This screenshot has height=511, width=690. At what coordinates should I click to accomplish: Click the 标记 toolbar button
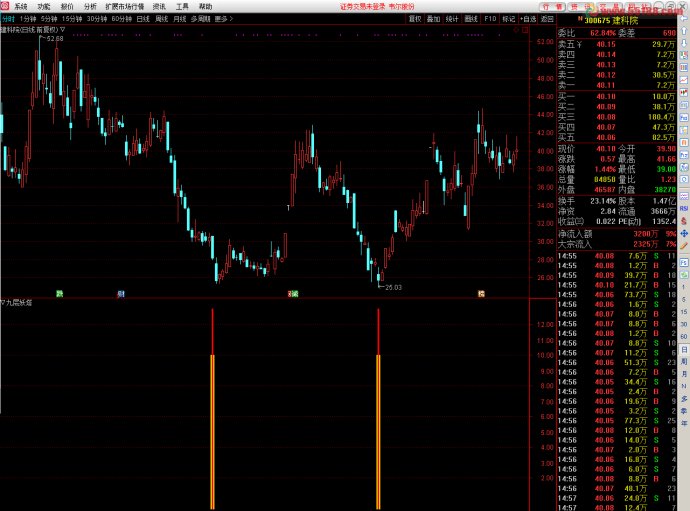508,19
